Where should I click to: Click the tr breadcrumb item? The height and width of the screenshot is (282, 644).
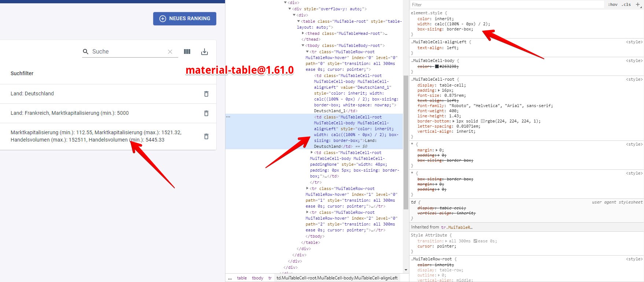pos(270,278)
